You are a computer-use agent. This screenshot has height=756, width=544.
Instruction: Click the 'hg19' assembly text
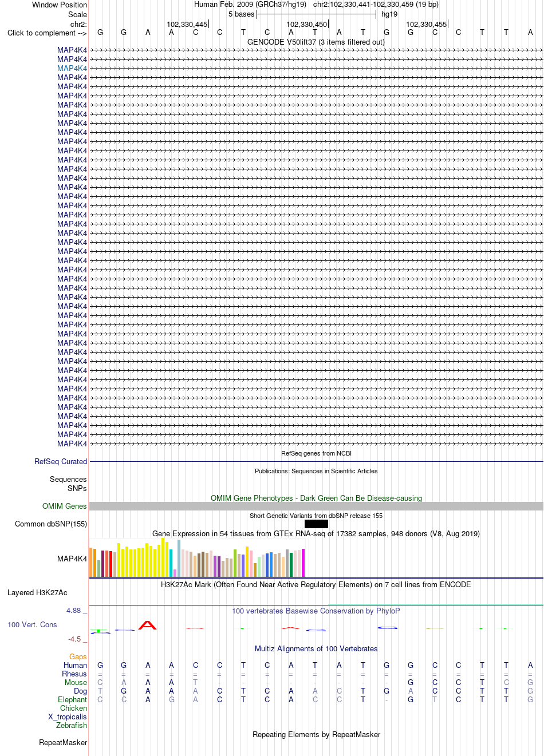[x=389, y=14]
